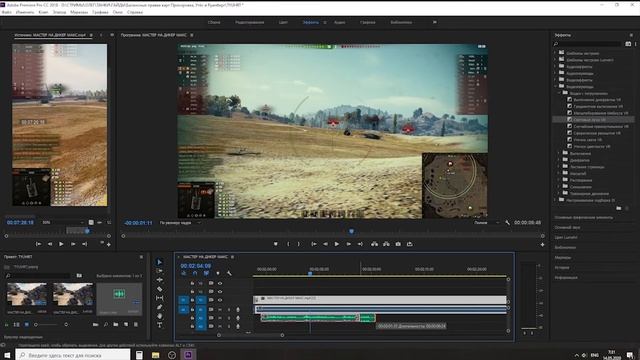Select the Ripple Edit tool
640x360 pixels.
pos(160,280)
